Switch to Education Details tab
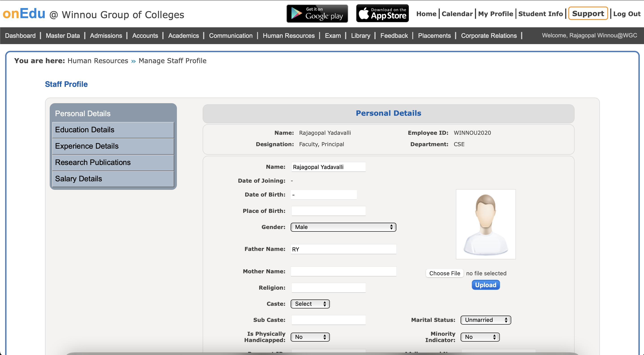644x355 pixels. pyautogui.click(x=113, y=130)
